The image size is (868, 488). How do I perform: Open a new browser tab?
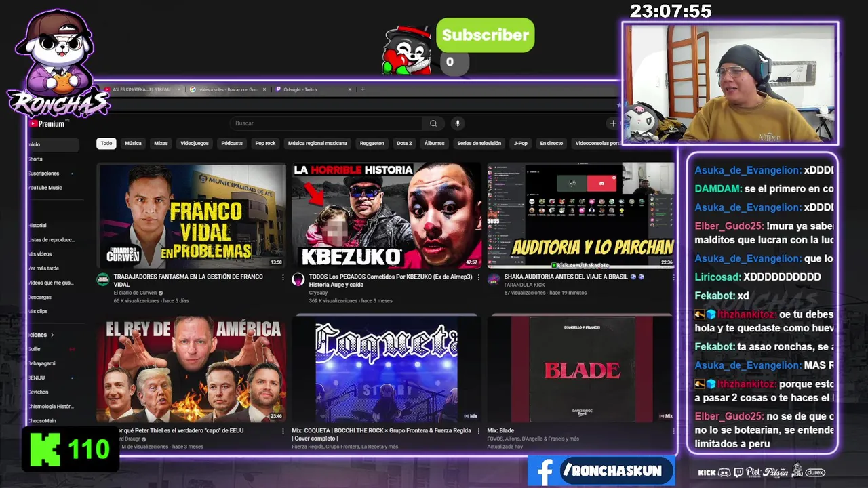pos(363,89)
